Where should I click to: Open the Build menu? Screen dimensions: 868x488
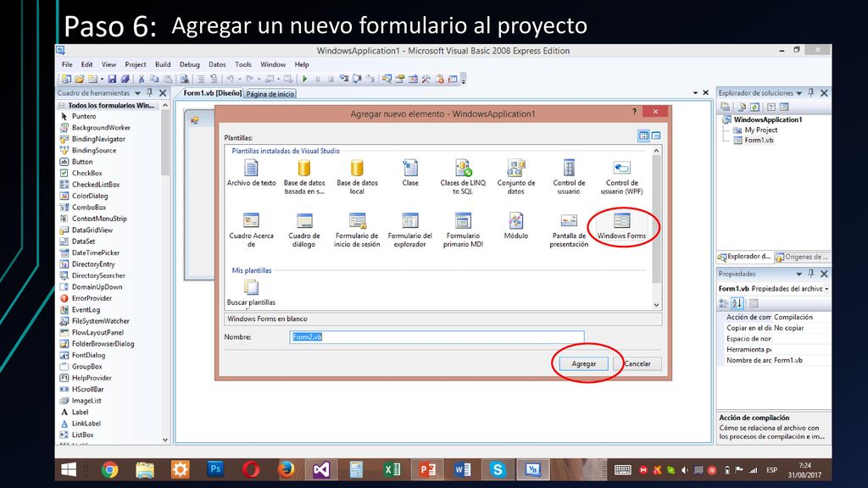click(163, 64)
